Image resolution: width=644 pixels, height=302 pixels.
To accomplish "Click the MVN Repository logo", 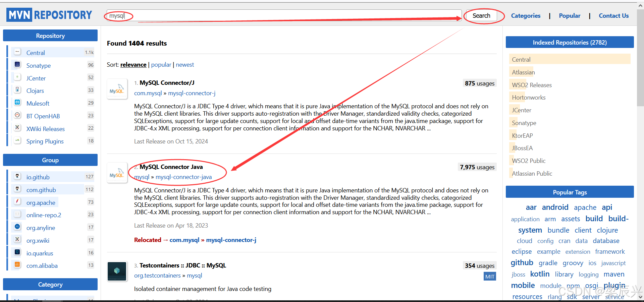I will (x=49, y=15).
